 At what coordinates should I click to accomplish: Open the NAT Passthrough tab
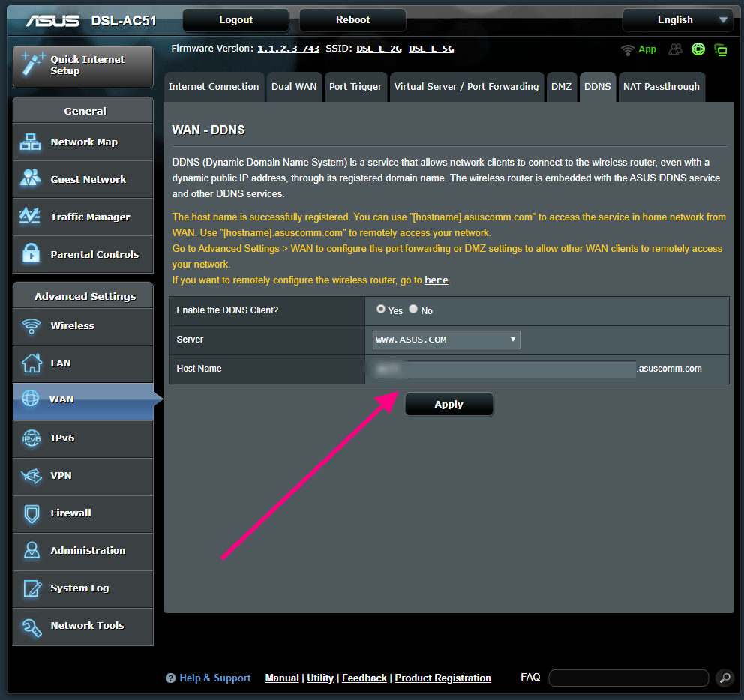661,87
